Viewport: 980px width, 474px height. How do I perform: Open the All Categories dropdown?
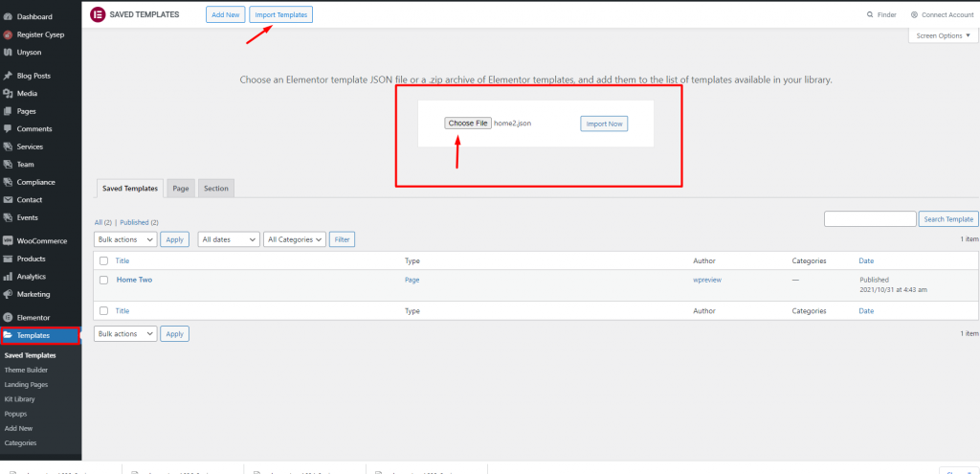(x=295, y=238)
